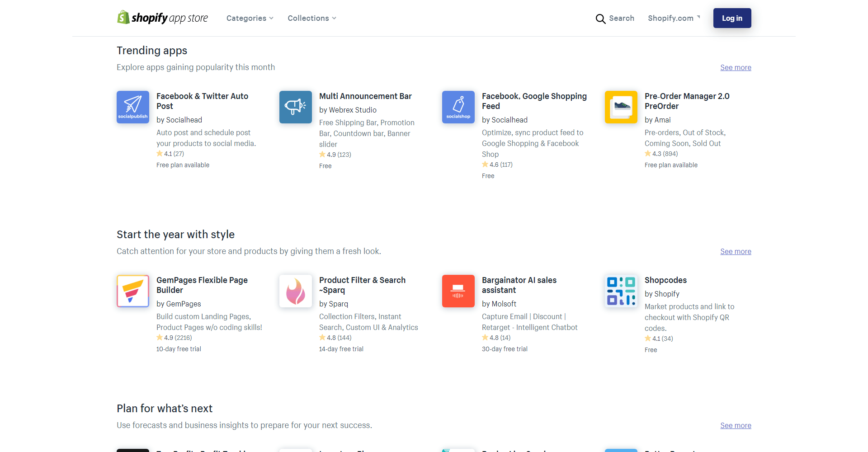
Task: Click the GemPages Flexible Page Builder icon
Action: tap(133, 291)
